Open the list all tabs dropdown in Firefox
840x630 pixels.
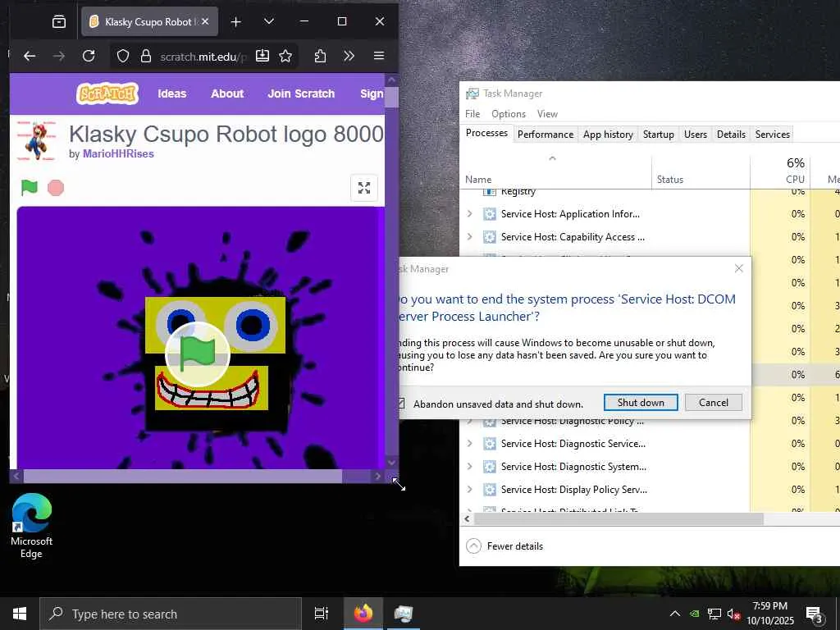(x=269, y=21)
